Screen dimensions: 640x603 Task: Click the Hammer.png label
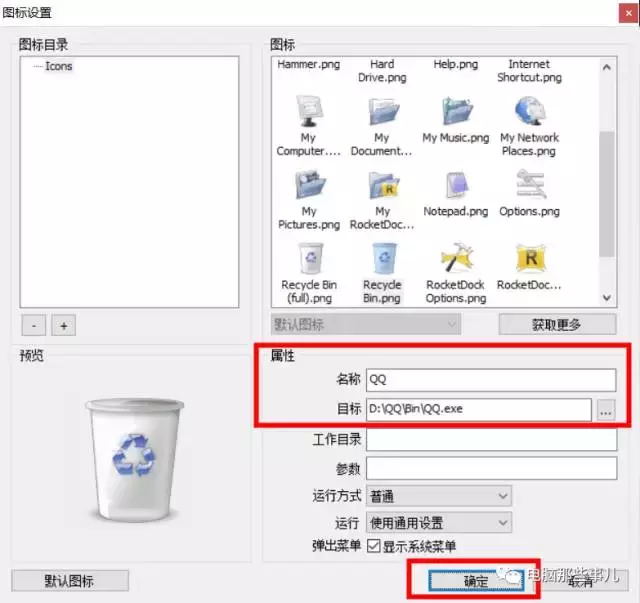pyautogui.click(x=309, y=65)
